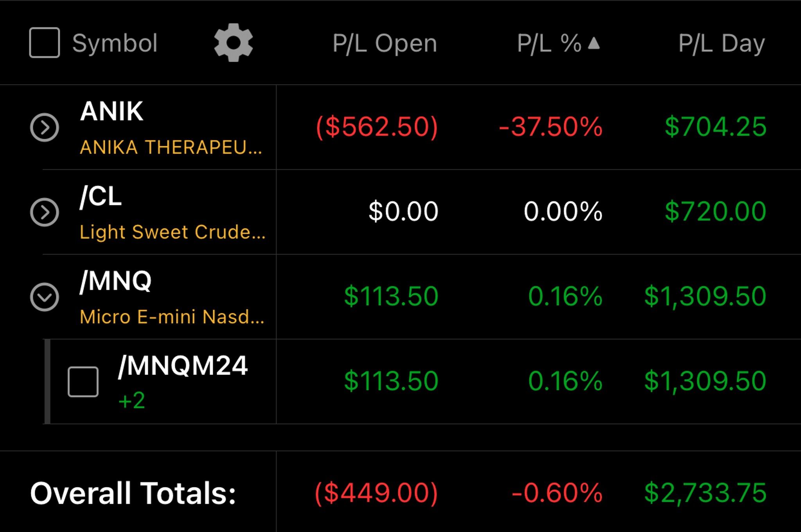
Task: Tick the select-all checkbox beside Symbol
Action: (45, 43)
